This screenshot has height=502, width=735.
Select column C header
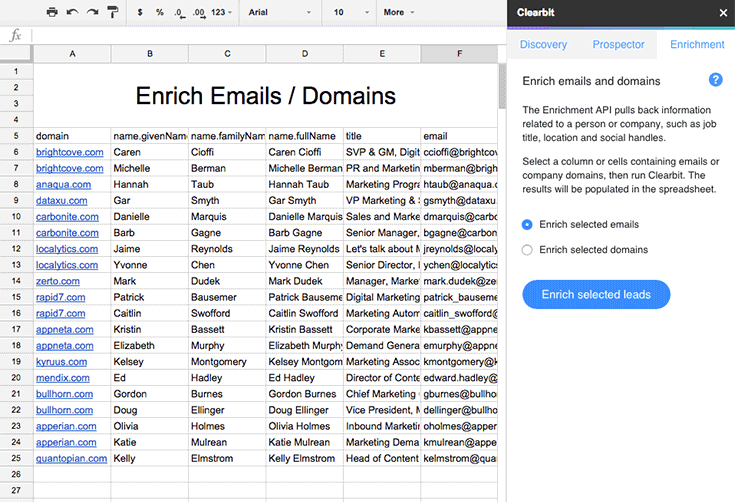click(x=227, y=54)
